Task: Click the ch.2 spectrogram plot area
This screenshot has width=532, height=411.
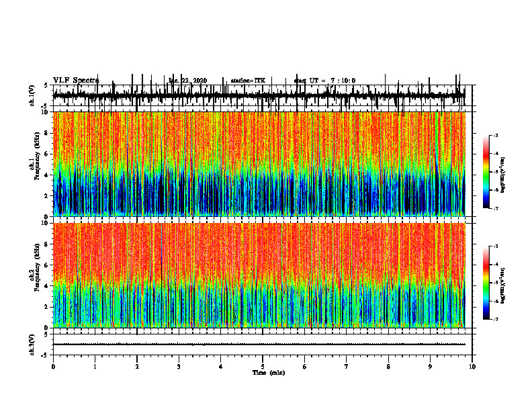Action: coord(259,275)
